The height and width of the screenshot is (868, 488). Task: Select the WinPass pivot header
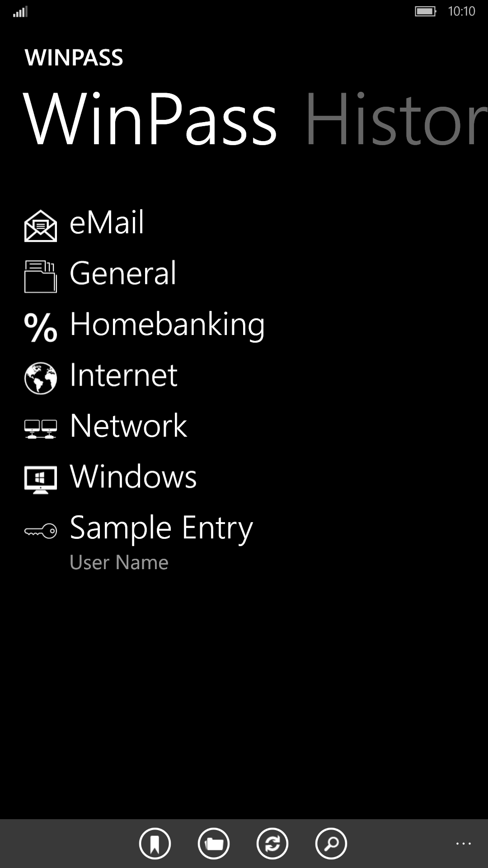pos(150,119)
